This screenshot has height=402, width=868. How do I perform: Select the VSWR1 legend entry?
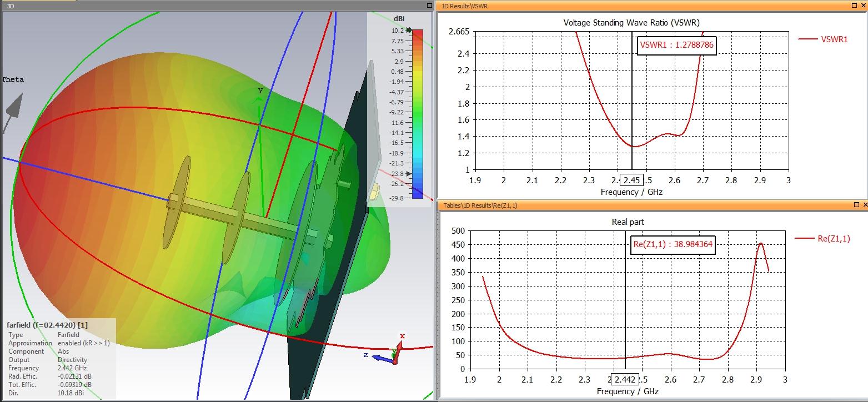[x=822, y=39]
